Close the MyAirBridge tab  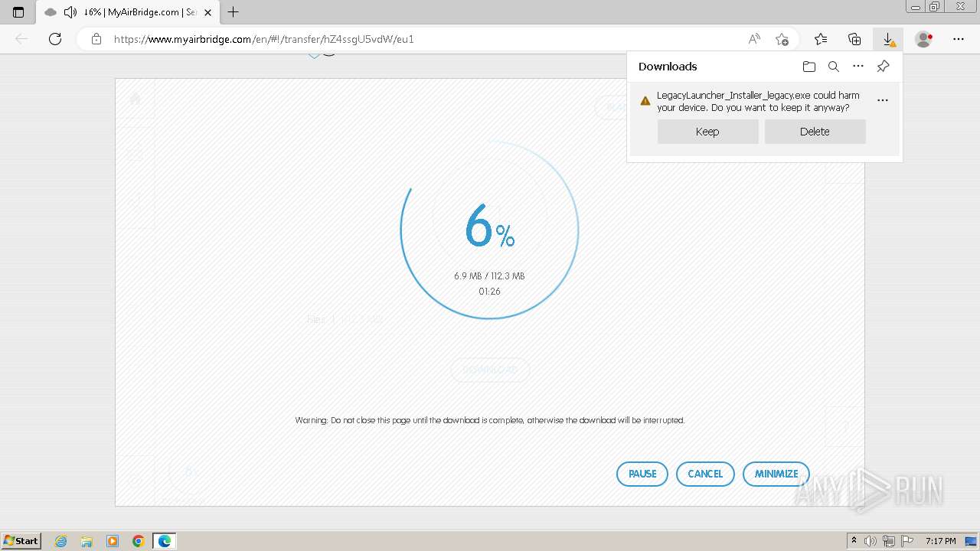207,12
